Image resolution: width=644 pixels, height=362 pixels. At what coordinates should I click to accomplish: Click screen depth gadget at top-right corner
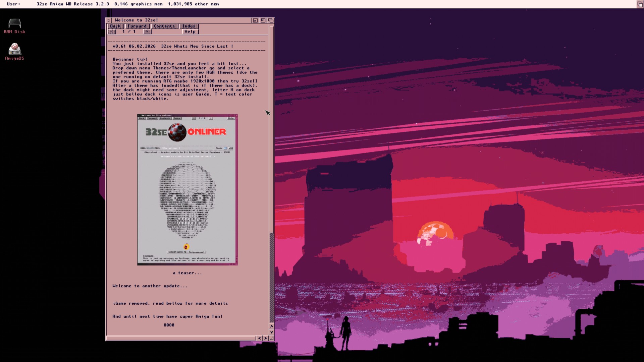(640, 4)
